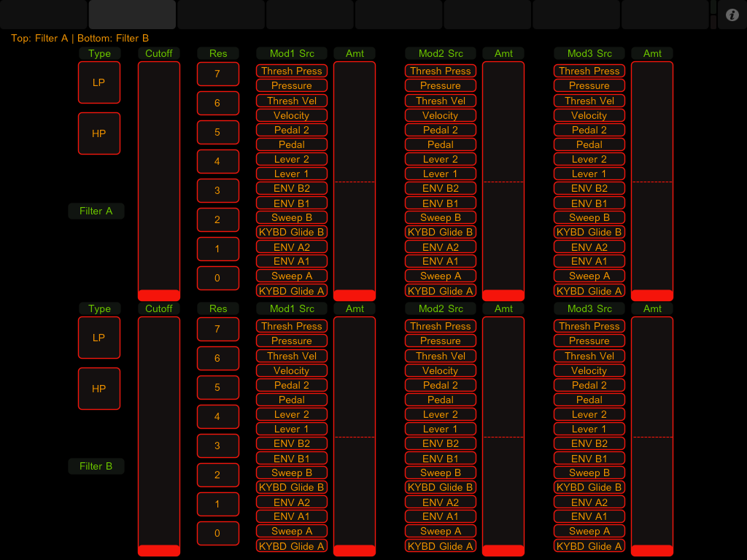Pick Thresh Press for Filter B Mod3 source
Screen dimensions: 747x560
[x=589, y=326]
